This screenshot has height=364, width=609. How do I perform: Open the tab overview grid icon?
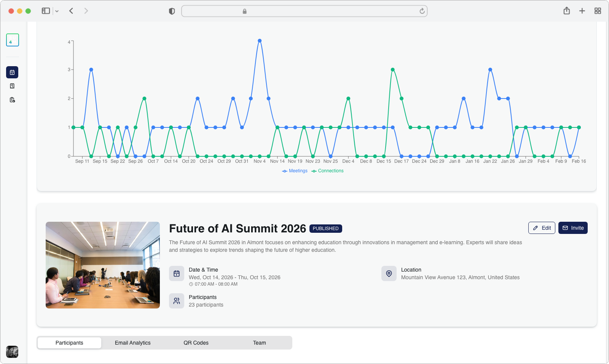click(598, 11)
